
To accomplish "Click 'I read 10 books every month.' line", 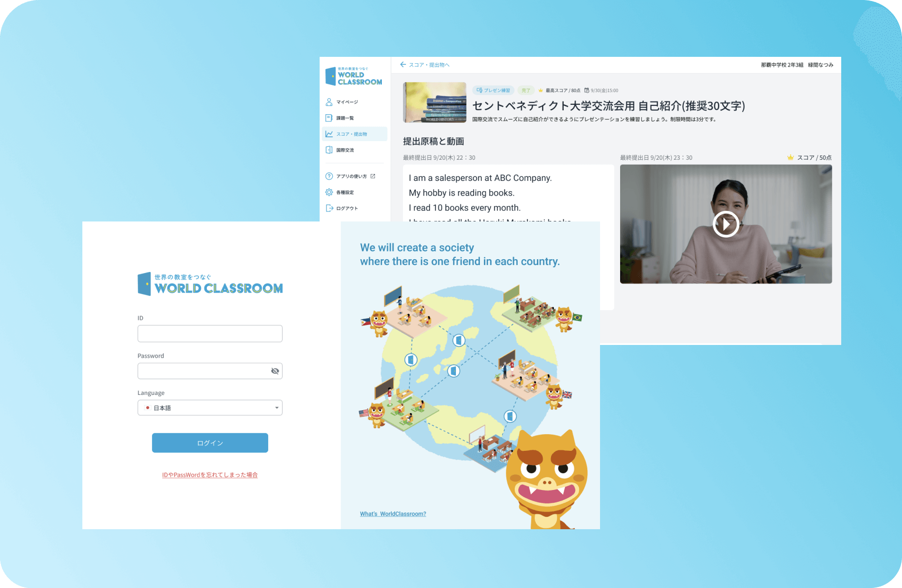I will click(465, 208).
